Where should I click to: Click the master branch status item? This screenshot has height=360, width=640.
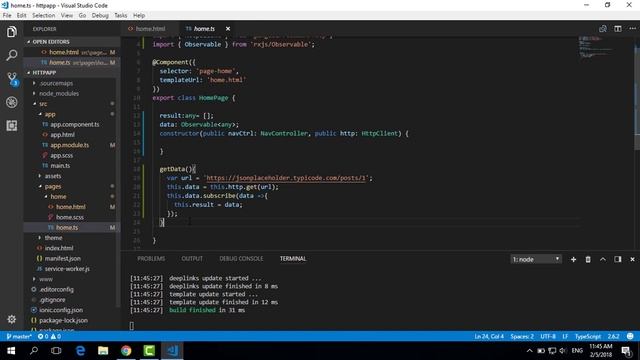[x=19, y=336]
